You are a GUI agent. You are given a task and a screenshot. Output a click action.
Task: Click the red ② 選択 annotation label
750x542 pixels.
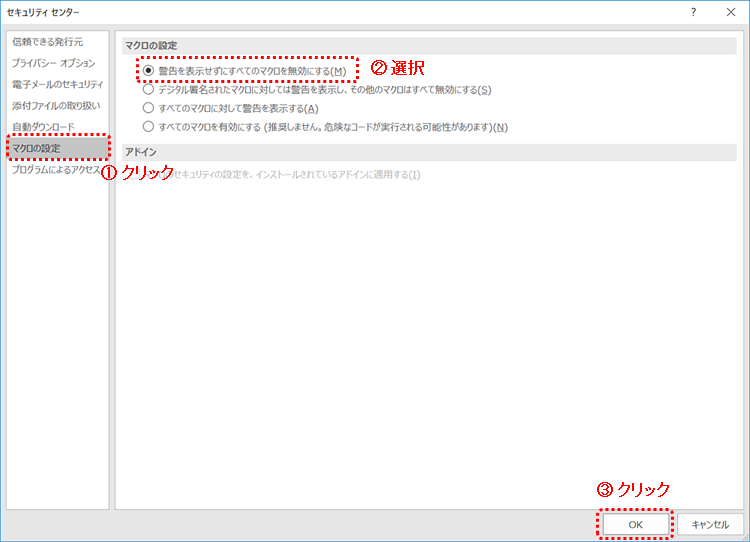(x=398, y=69)
